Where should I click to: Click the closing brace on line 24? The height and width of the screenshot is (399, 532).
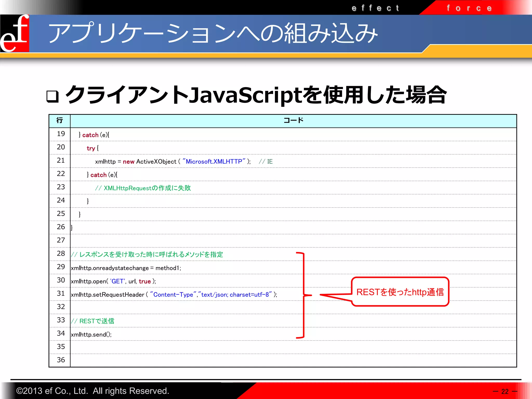[88, 201]
